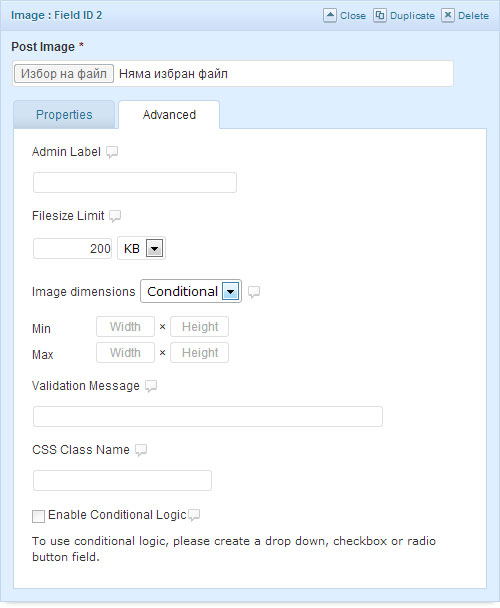Image resolution: width=500 pixels, height=608 pixels.
Task: Click the Duplicate field icon
Action: coord(380,16)
